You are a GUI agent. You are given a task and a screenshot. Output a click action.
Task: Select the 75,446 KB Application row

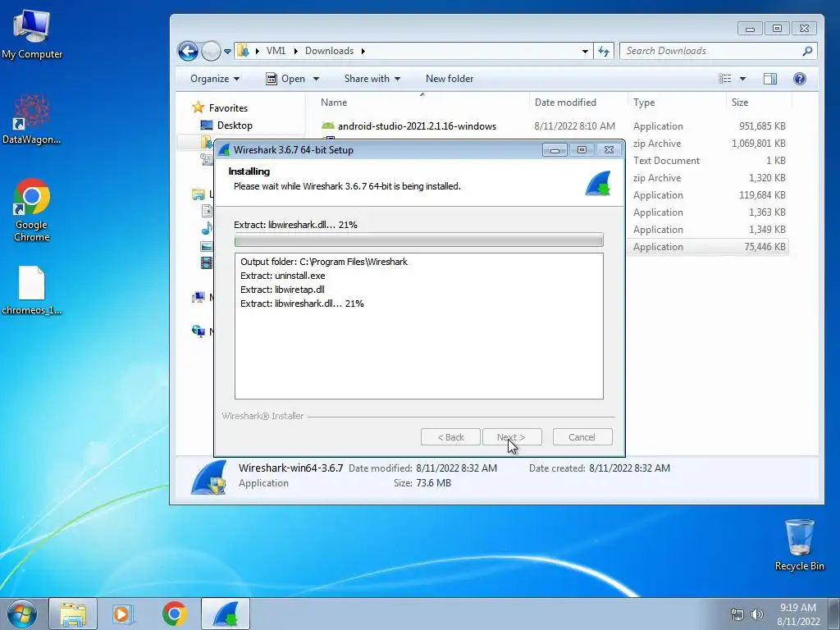coord(709,247)
